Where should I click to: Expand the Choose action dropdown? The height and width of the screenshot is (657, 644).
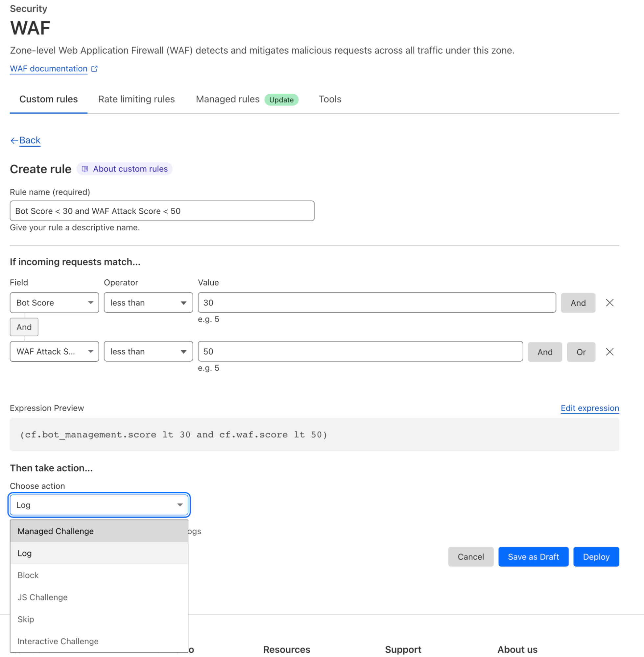[x=99, y=505]
